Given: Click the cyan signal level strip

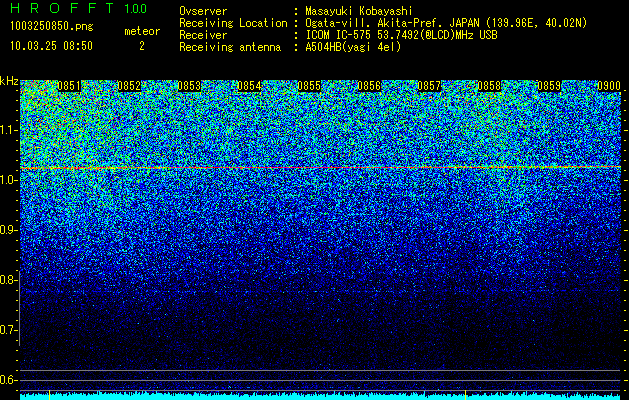Looking at the screenshot, I should coord(321,397).
